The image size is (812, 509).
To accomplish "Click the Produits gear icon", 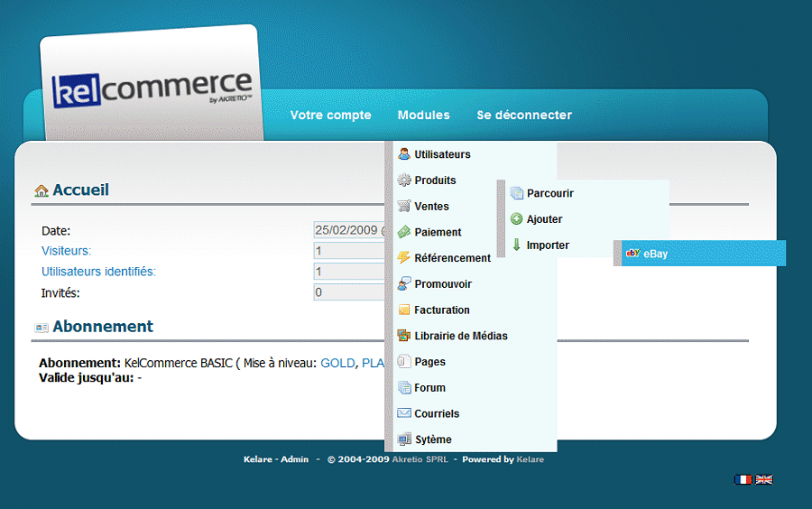I will click(404, 180).
